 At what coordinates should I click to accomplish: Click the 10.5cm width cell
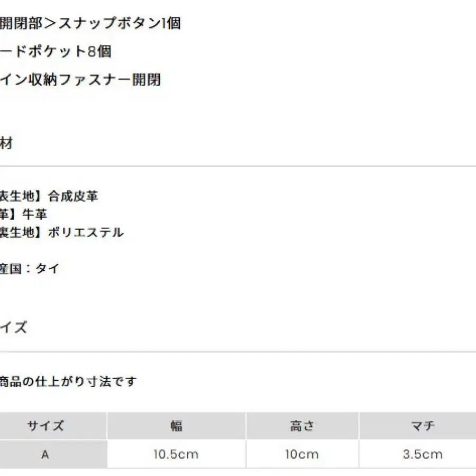coord(176,454)
